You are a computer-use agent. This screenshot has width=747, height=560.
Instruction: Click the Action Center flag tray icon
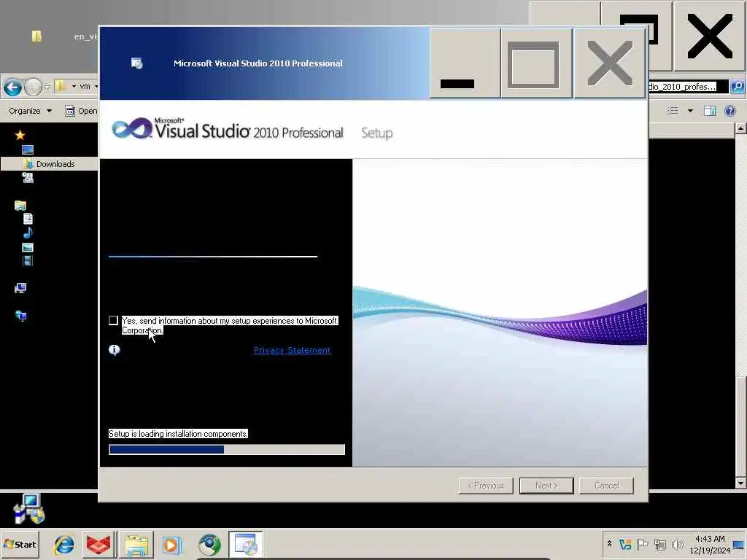point(642,544)
